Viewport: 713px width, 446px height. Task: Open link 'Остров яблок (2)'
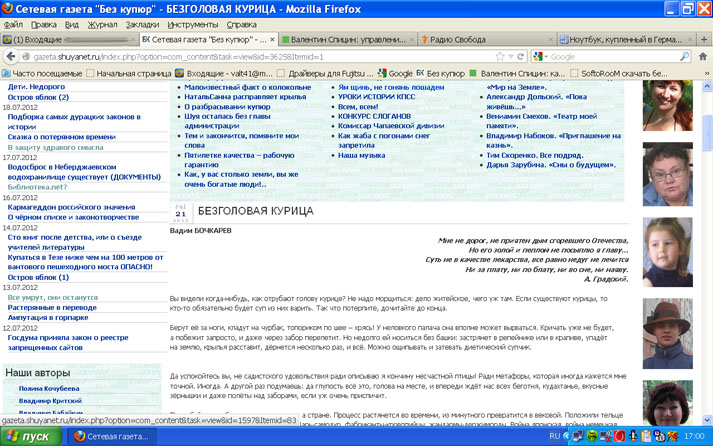(38, 97)
